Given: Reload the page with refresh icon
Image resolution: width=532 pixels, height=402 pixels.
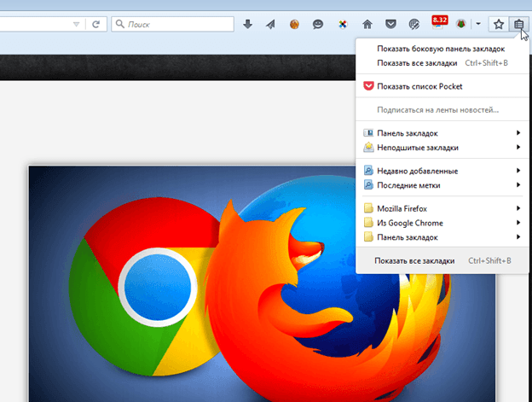Looking at the screenshot, I should [x=96, y=24].
